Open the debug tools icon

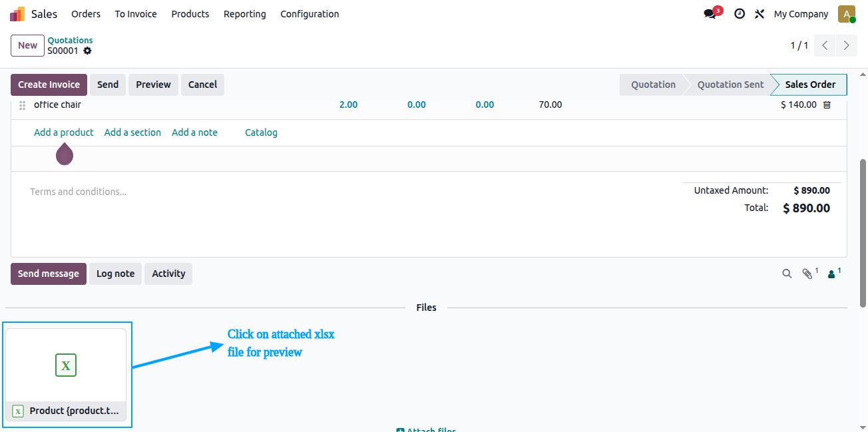759,14
